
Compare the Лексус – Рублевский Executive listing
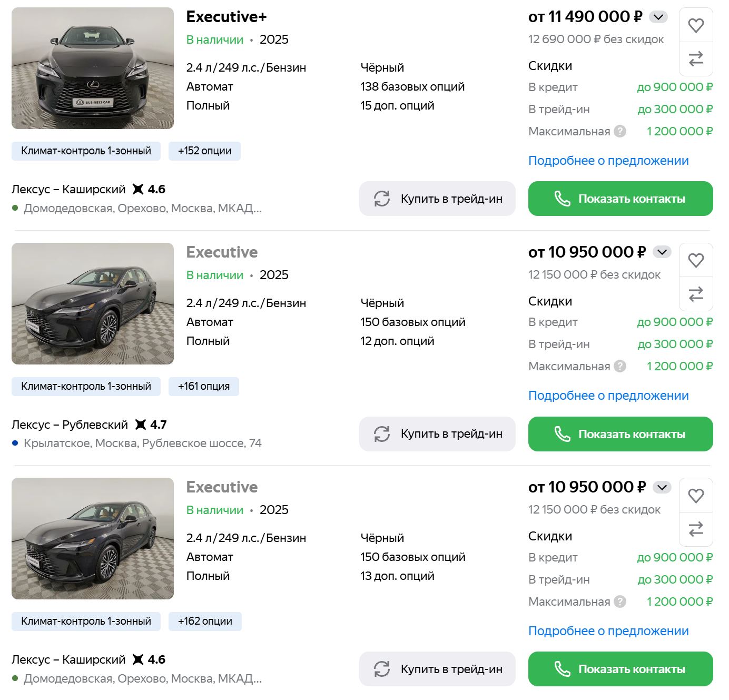pos(696,293)
